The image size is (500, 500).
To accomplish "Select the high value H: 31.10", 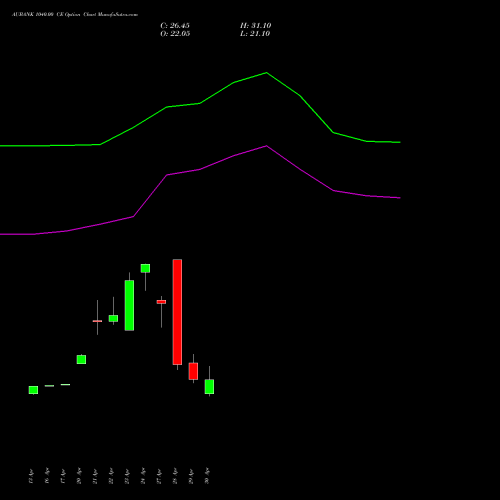I will click(x=256, y=26).
